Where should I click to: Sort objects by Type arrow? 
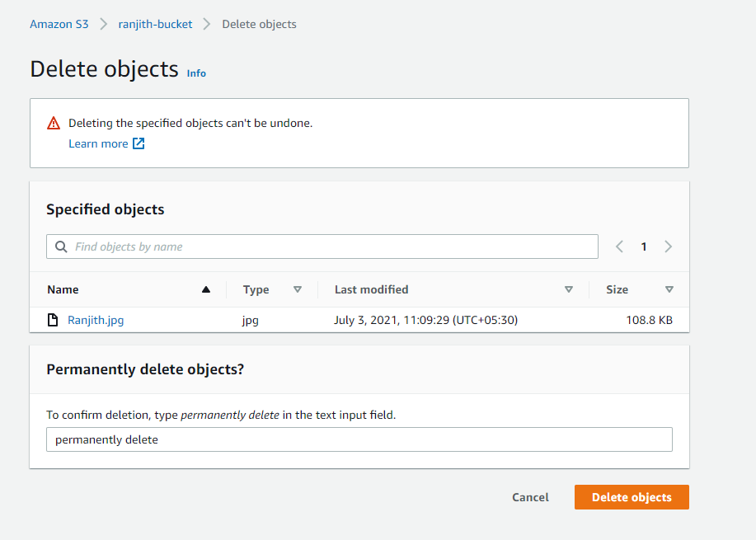tap(298, 289)
